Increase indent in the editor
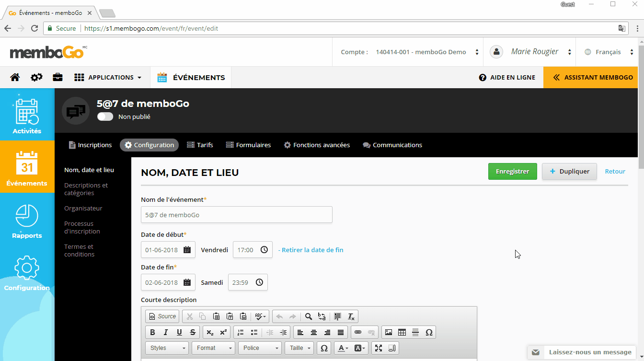The width and height of the screenshot is (644, 361). click(x=283, y=332)
